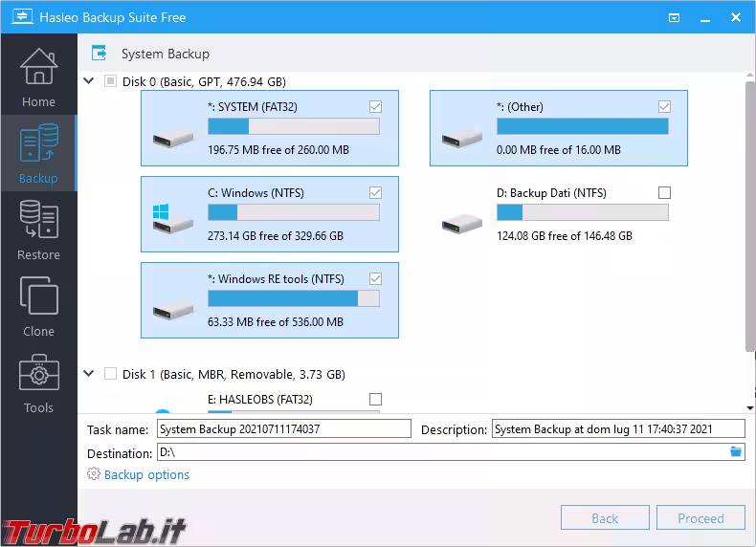Click the (Other) partition drive icon
Screen dimensions: 756x547
(462, 139)
